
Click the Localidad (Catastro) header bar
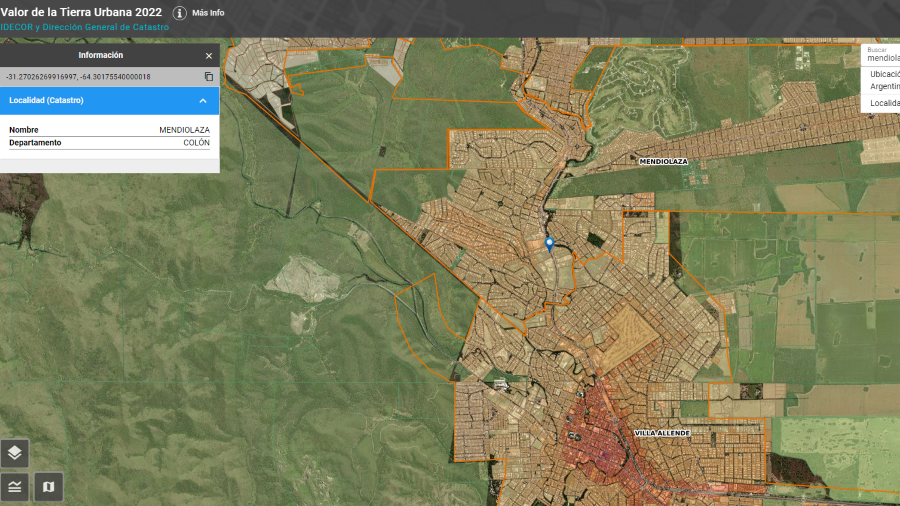[x=100, y=101]
